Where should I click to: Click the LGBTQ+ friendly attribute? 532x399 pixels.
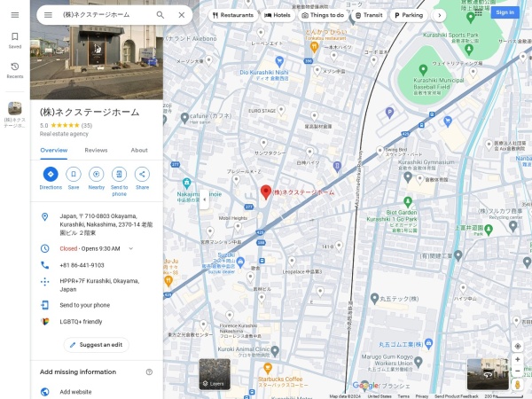pyautogui.click(x=97, y=322)
